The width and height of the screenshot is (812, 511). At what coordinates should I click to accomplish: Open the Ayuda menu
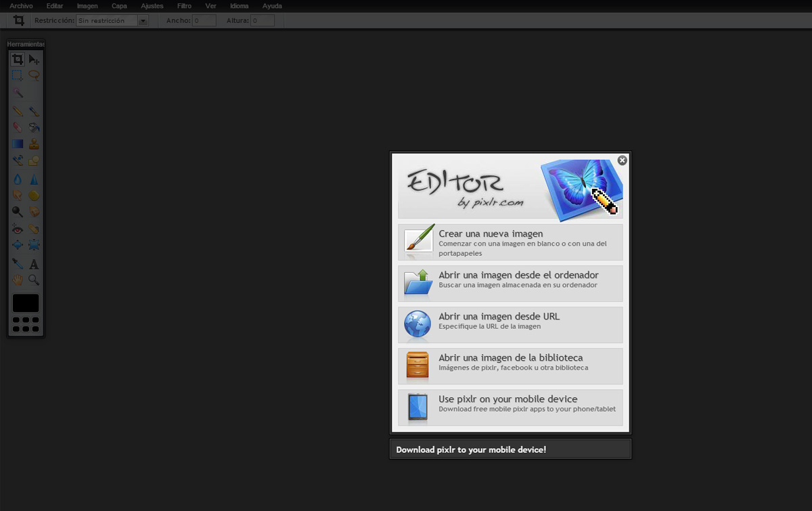(272, 6)
